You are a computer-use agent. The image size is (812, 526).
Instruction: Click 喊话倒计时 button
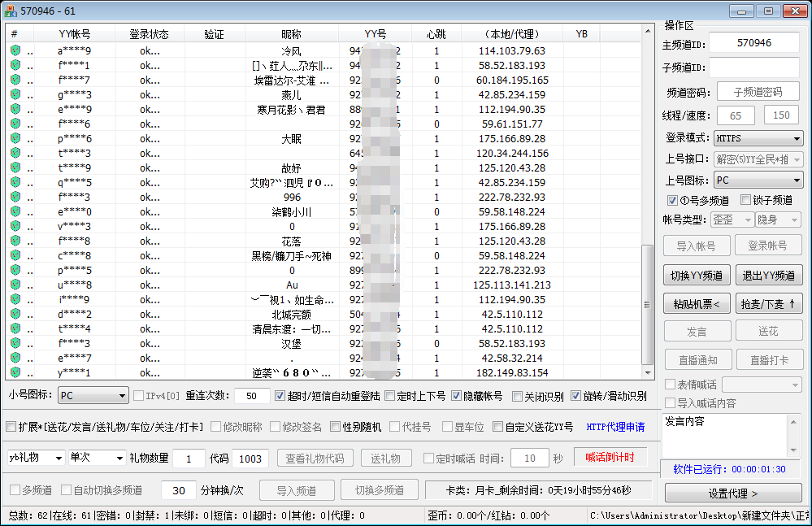tap(610, 457)
